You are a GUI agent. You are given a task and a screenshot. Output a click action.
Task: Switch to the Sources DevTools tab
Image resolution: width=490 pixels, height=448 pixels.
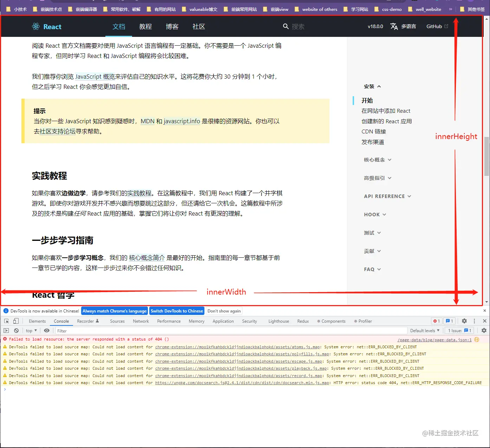[x=117, y=321]
